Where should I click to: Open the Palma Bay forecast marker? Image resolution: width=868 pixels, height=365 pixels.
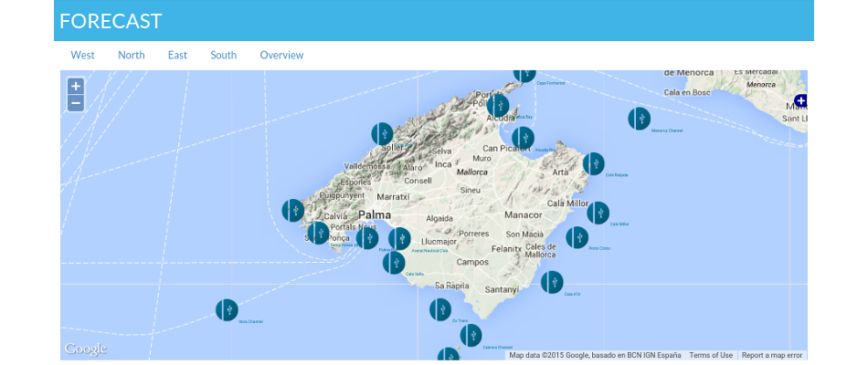click(367, 238)
